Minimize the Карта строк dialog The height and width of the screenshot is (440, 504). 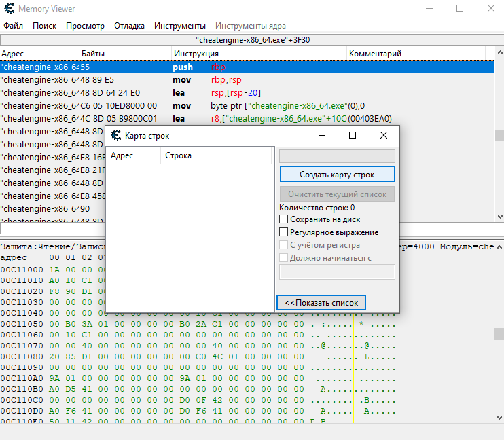pos(321,135)
